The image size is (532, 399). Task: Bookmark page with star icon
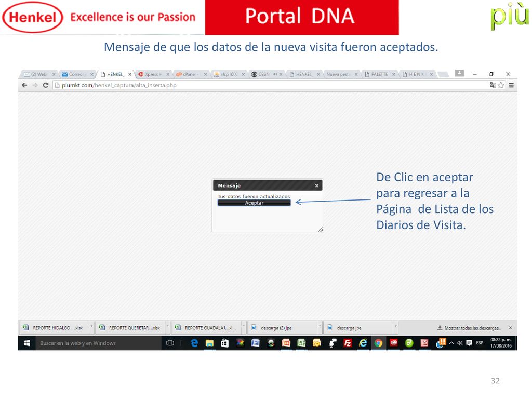point(501,85)
